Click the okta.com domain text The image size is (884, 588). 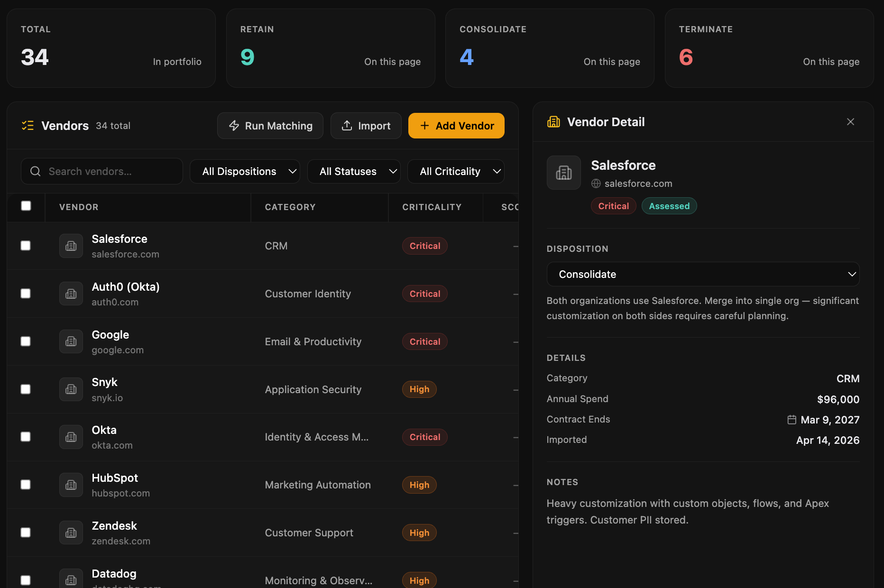coord(112,445)
